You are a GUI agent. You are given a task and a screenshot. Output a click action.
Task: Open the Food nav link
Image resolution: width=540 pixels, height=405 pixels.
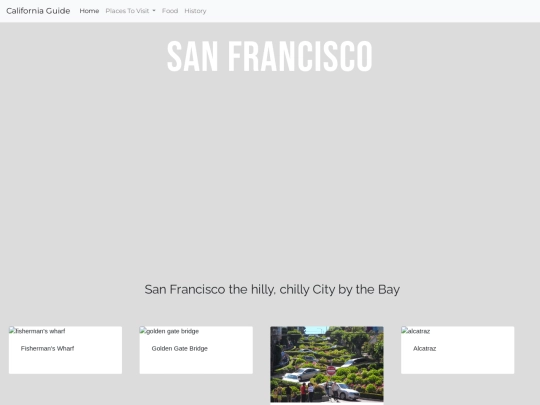coord(170,11)
